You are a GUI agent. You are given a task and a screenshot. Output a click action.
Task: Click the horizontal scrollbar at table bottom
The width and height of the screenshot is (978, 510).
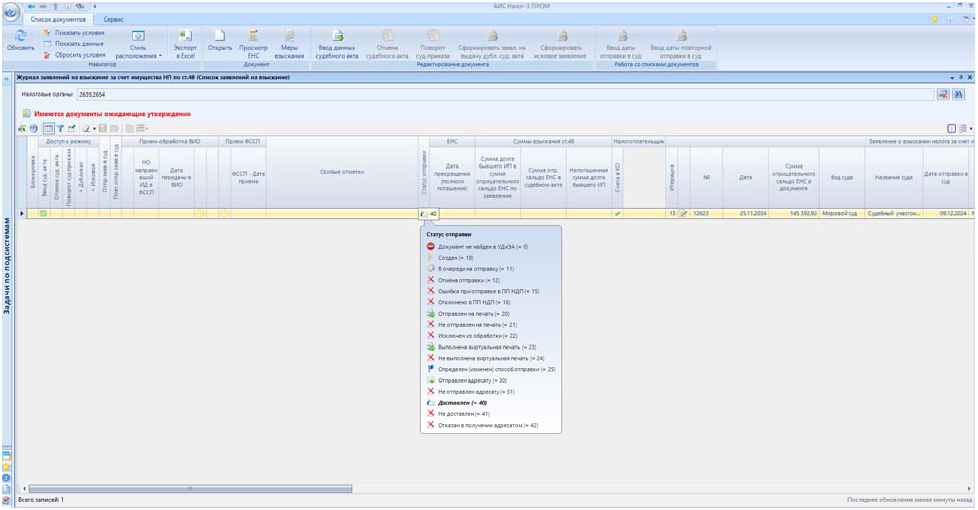190,488
